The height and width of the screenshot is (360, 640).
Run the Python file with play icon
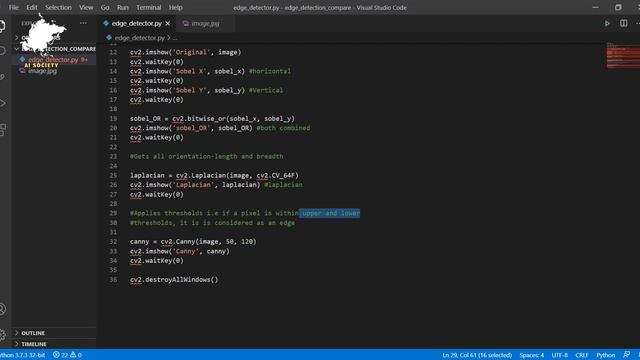(607, 23)
